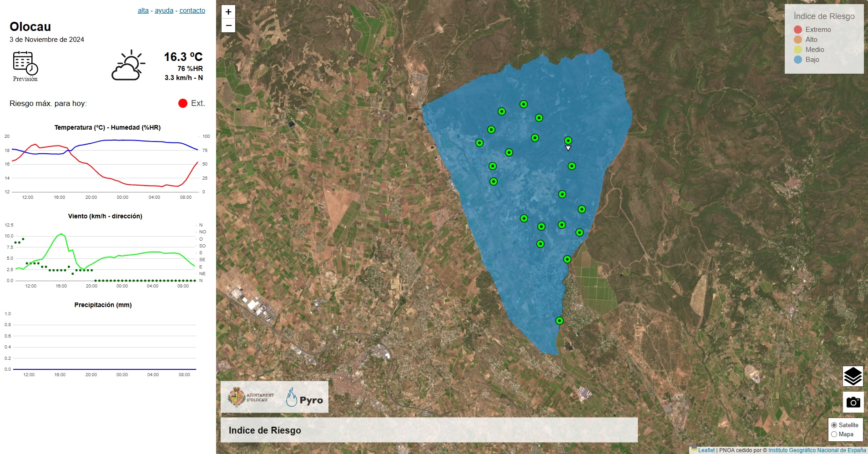Select a green sensor marker inside the blue zone
868x454 pixels.
tap(523, 104)
